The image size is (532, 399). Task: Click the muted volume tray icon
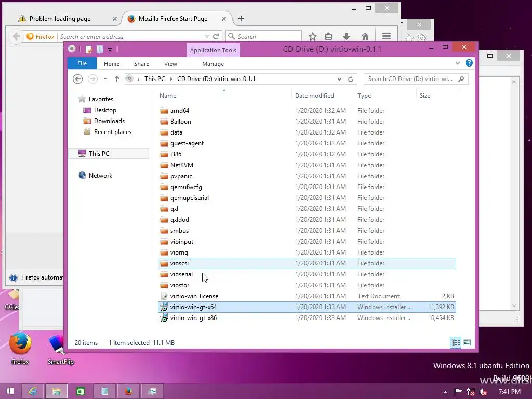pos(483,392)
